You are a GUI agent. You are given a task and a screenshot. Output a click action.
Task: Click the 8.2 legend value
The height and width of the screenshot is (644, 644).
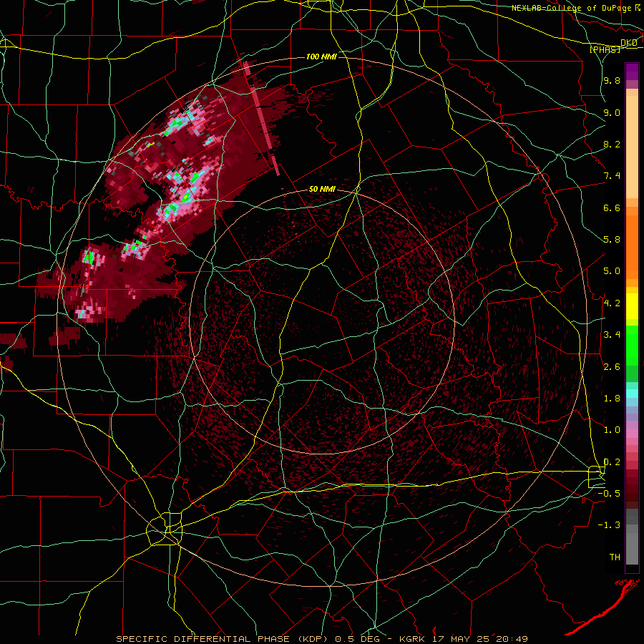[x=612, y=145]
